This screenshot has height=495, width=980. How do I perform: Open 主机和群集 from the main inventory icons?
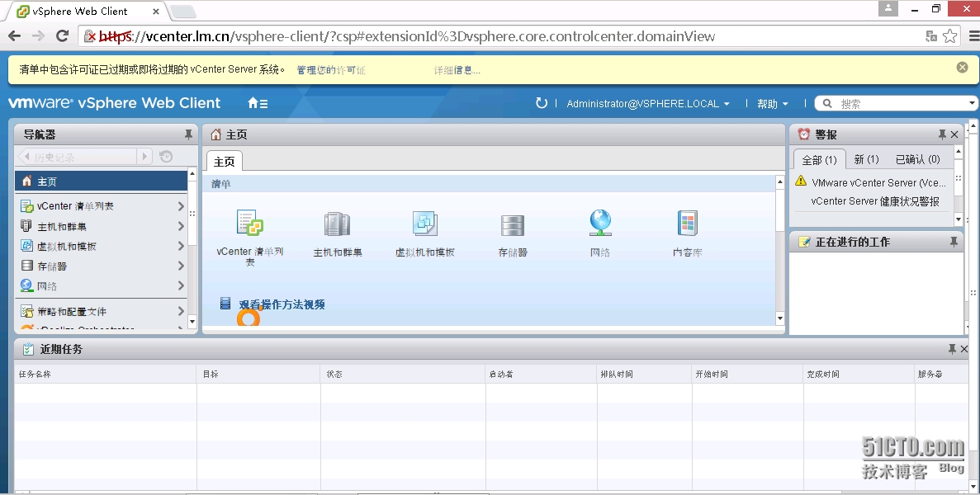point(338,224)
